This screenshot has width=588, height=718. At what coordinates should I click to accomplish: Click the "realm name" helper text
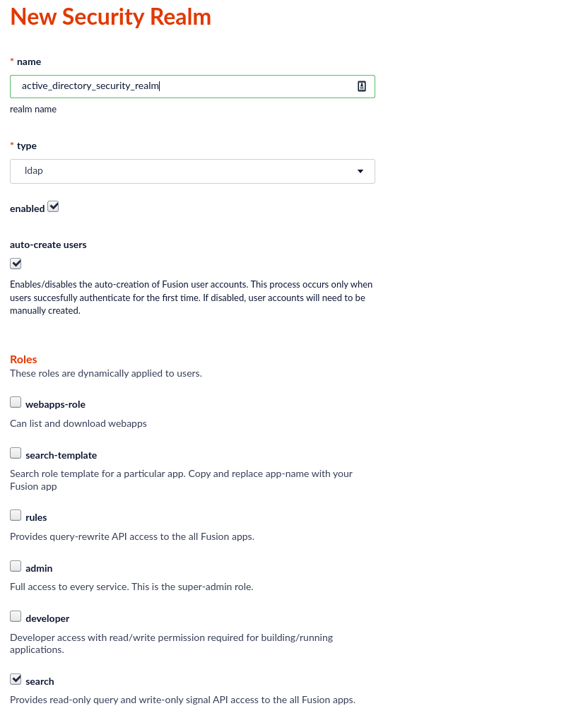(x=33, y=110)
